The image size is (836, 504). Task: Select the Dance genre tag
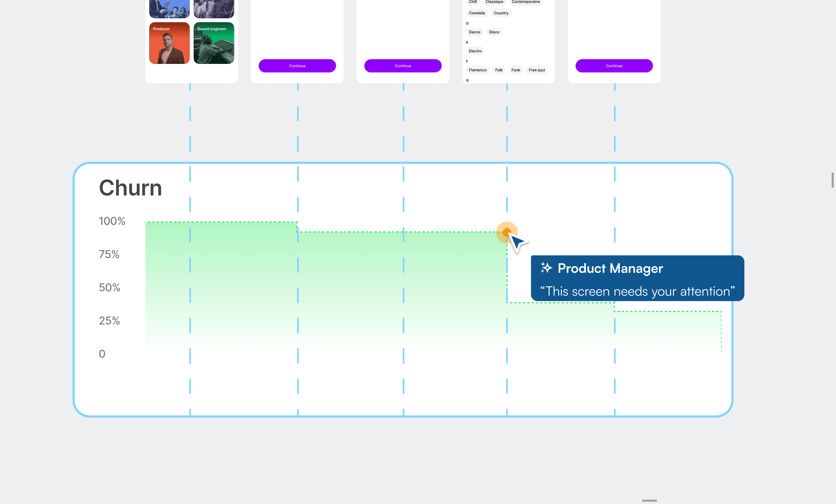[474, 32]
